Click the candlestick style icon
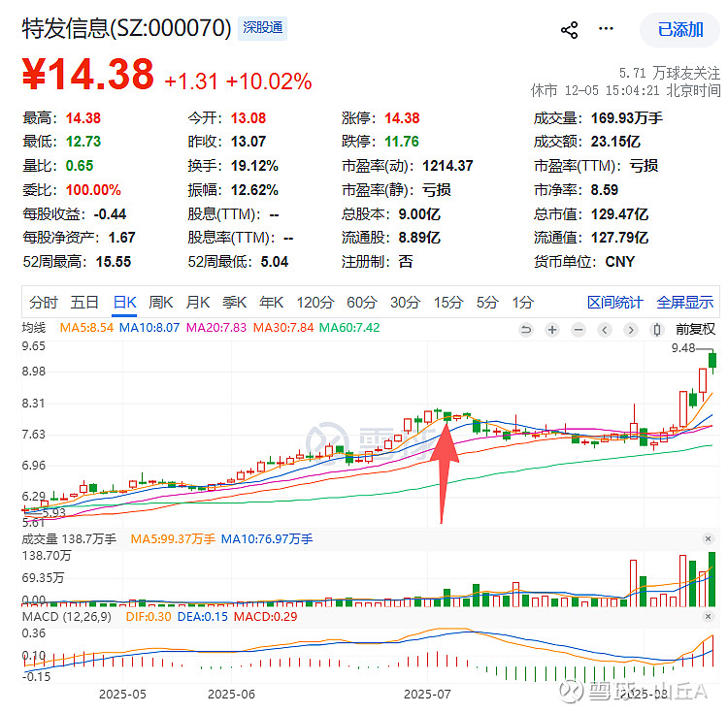728x713 pixels. pyautogui.click(x=656, y=330)
